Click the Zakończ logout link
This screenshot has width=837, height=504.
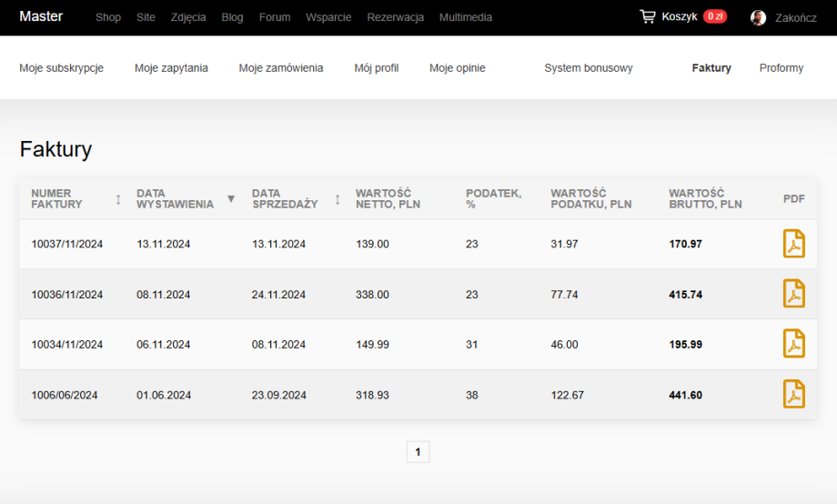[795, 17]
